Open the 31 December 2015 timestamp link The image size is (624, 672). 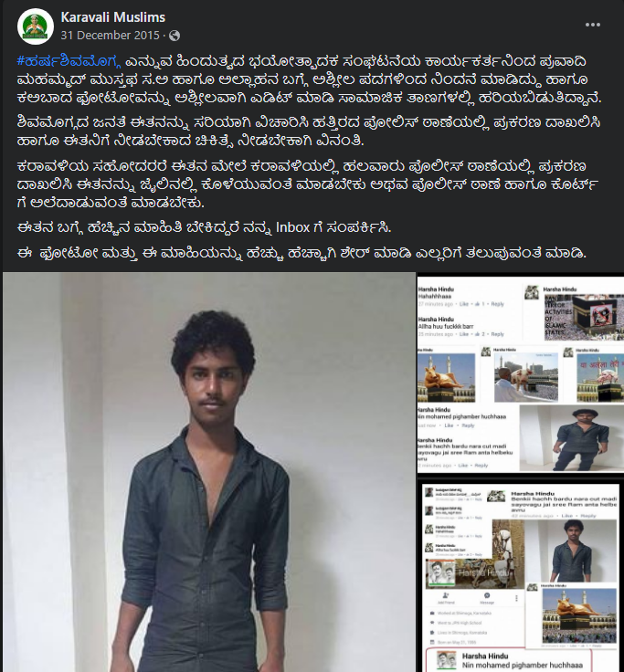(110, 35)
